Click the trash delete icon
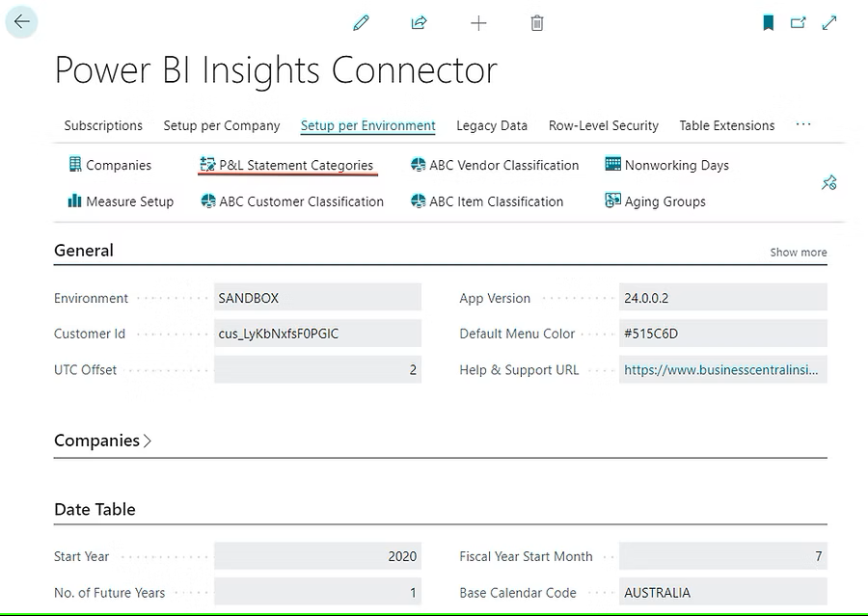 click(537, 23)
